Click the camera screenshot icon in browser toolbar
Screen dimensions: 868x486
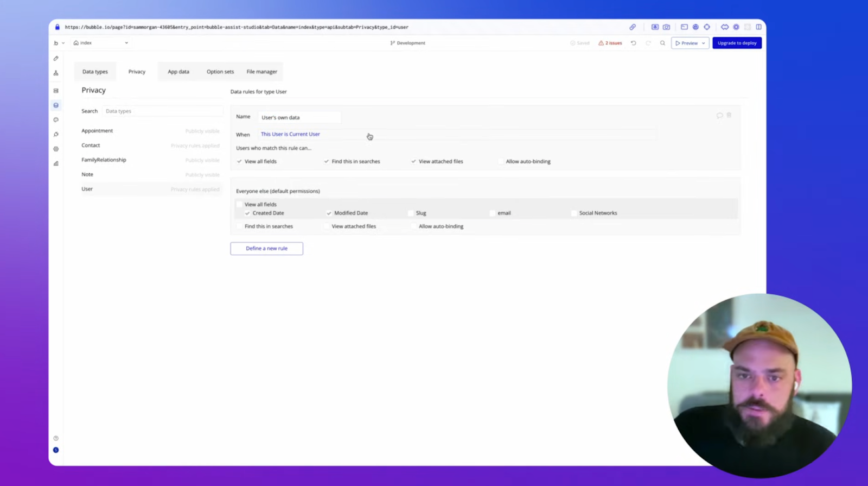click(x=666, y=27)
